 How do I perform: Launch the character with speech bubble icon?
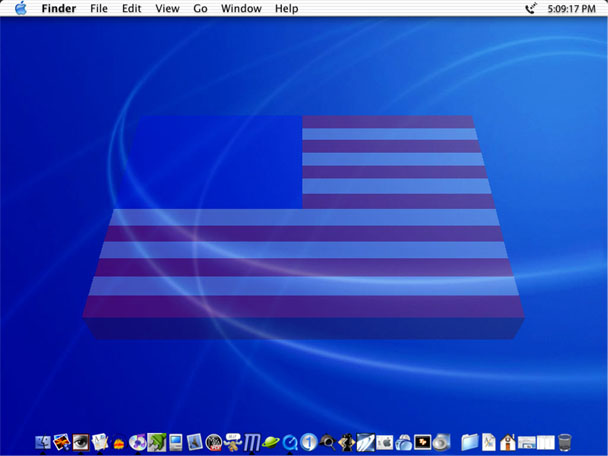click(233, 442)
